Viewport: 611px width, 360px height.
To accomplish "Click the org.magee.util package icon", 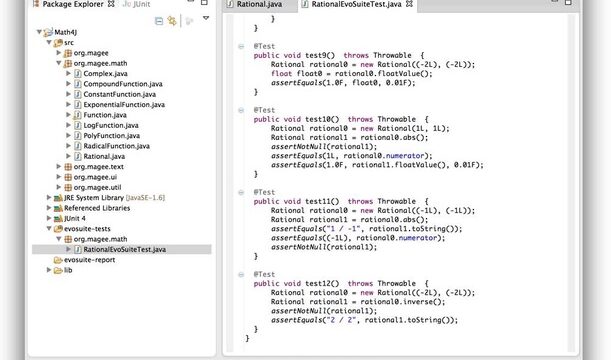I will (x=68, y=187).
